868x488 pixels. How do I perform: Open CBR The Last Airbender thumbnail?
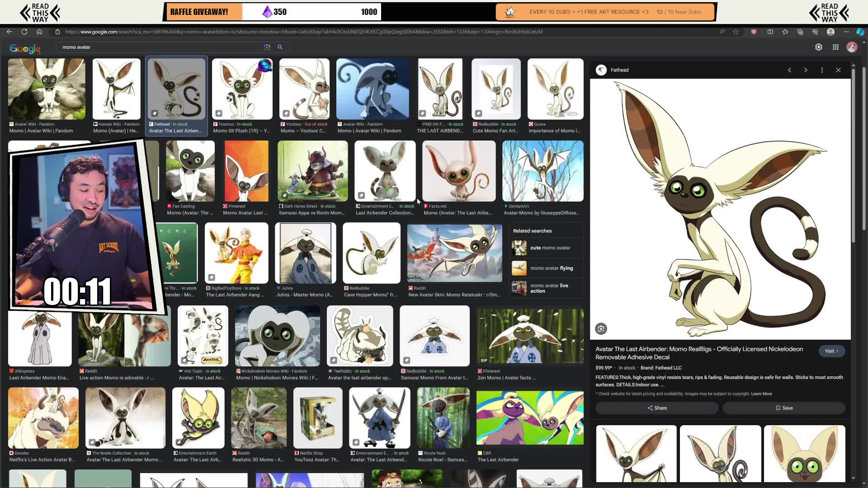530,418
